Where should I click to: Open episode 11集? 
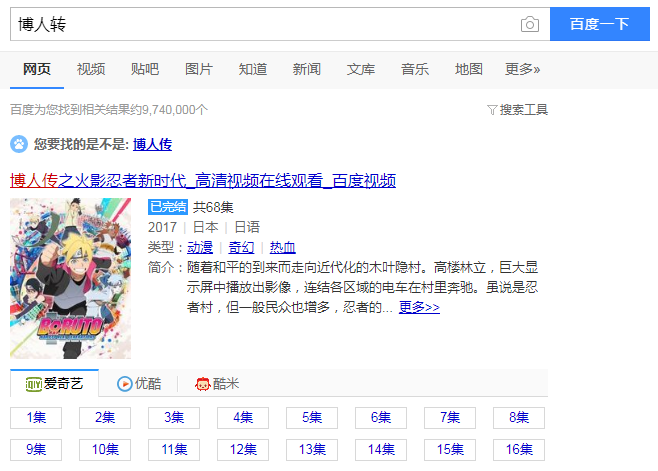[x=174, y=450]
